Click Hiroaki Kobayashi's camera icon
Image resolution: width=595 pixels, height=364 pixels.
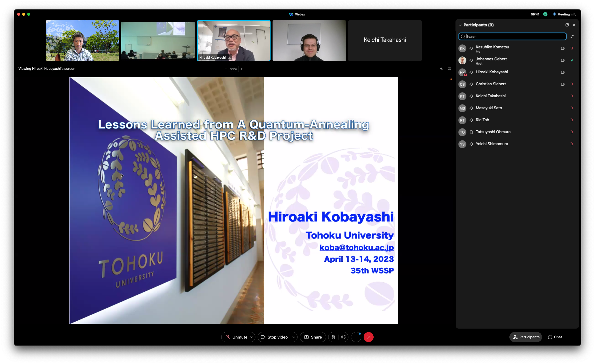[x=563, y=72]
